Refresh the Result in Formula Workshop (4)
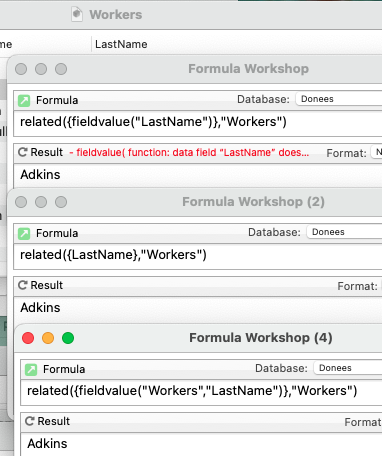The width and height of the screenshot is (382, 456). [x=30, y=421]
